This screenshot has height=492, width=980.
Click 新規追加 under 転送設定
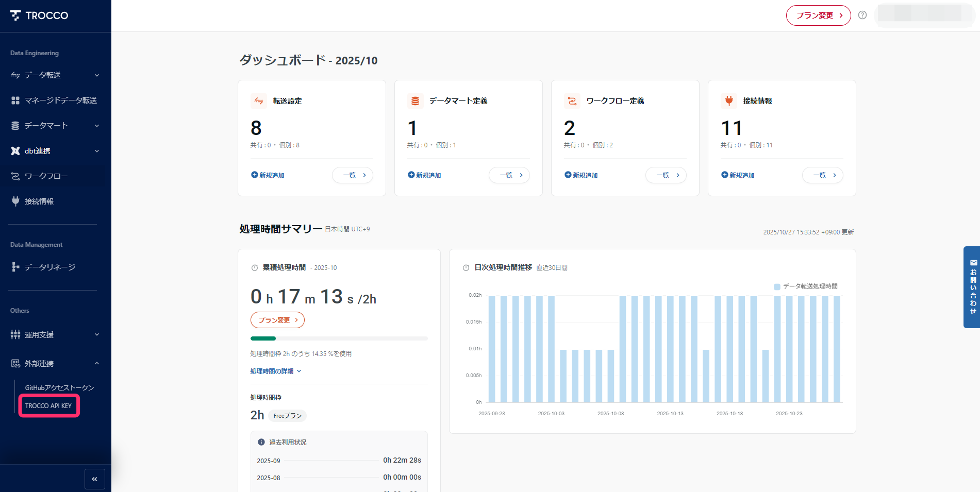tap(267, 175)
